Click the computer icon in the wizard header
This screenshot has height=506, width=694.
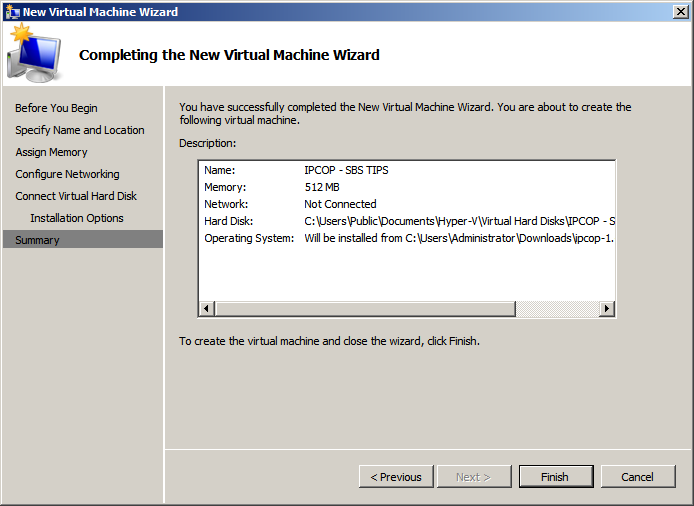(x=33, y=56)
